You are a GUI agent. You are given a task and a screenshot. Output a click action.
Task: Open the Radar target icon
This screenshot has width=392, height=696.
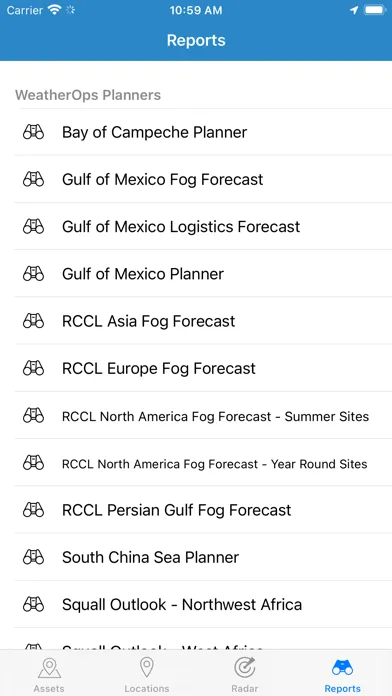tap(245, 668)
